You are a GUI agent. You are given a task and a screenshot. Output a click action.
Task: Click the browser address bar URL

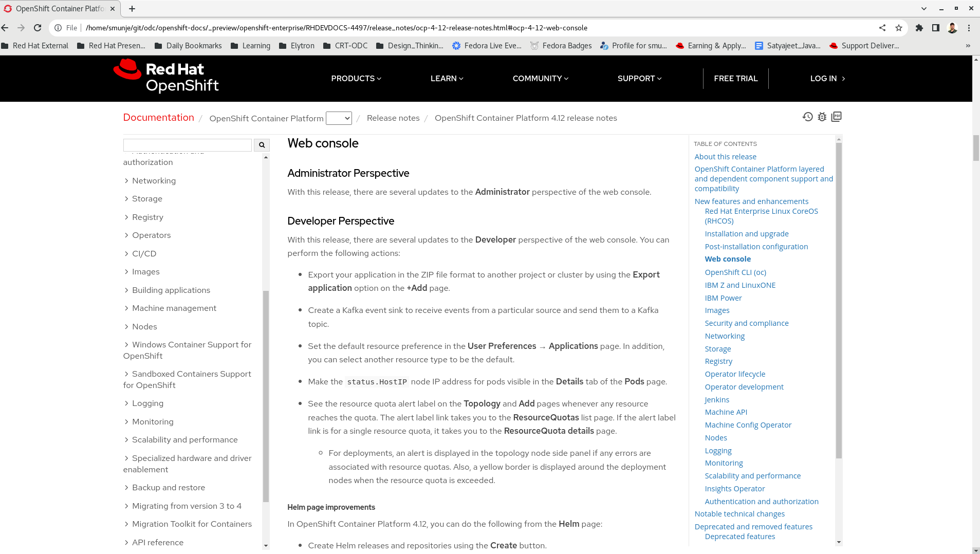coord(337,28)
